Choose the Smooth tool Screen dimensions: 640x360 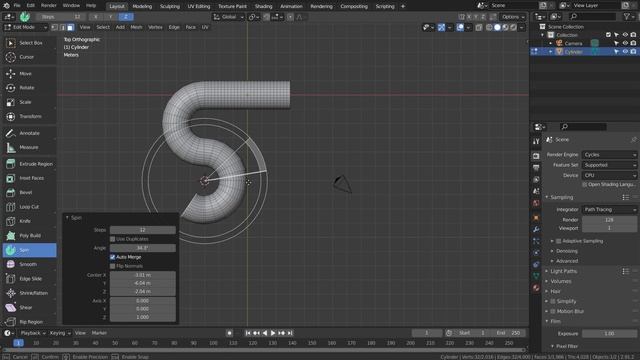[x=29, y=264]
